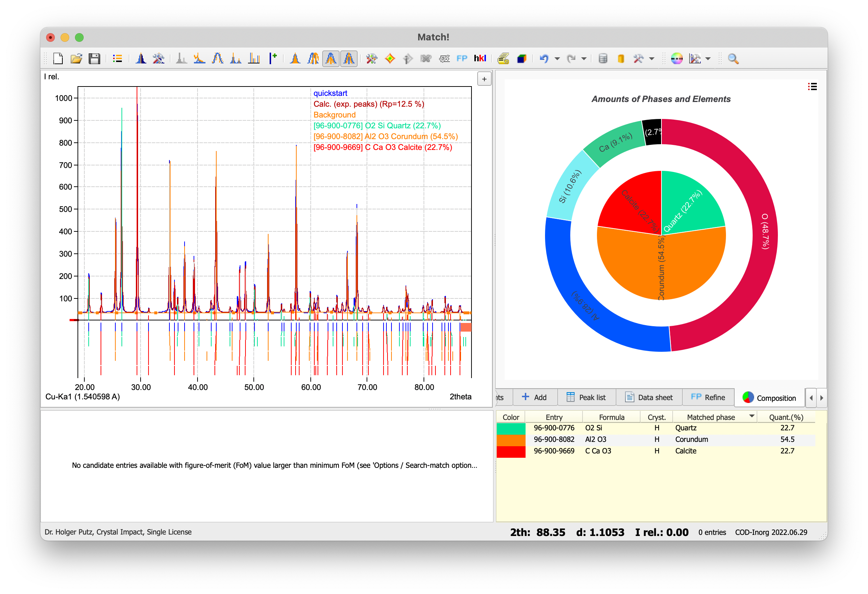
Task: Open the hkl reflections tool
Action: [x=480, y=58]
